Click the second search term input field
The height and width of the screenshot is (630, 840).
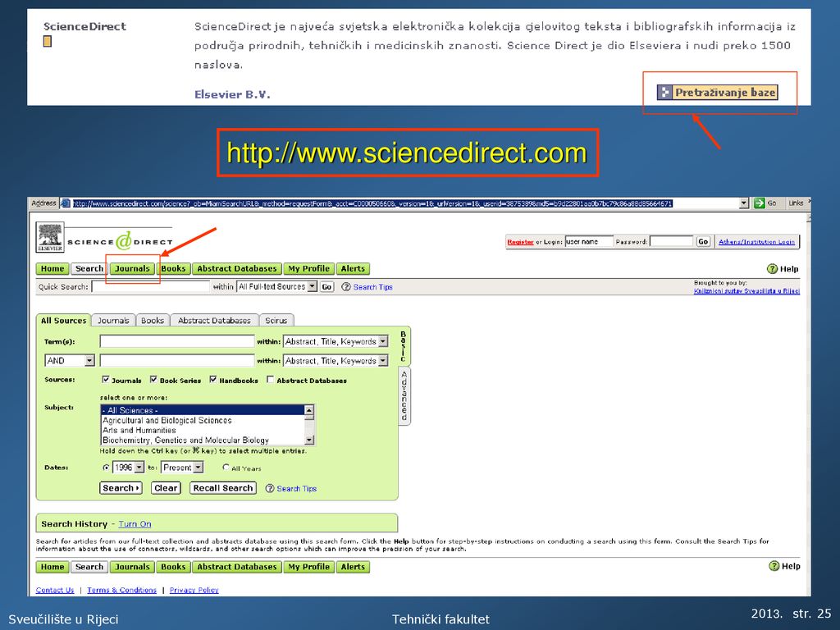click(x=177, y=361)
